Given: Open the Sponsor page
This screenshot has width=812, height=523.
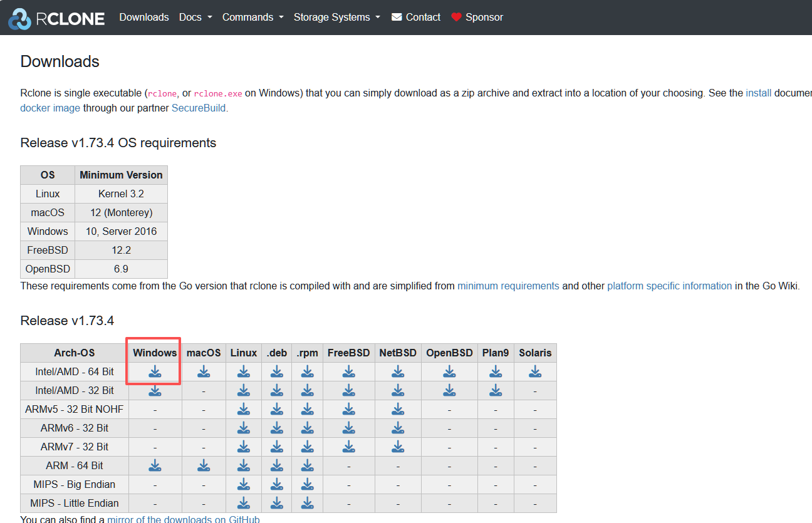Looking at the screenshot, I should (x=477, y=18).
